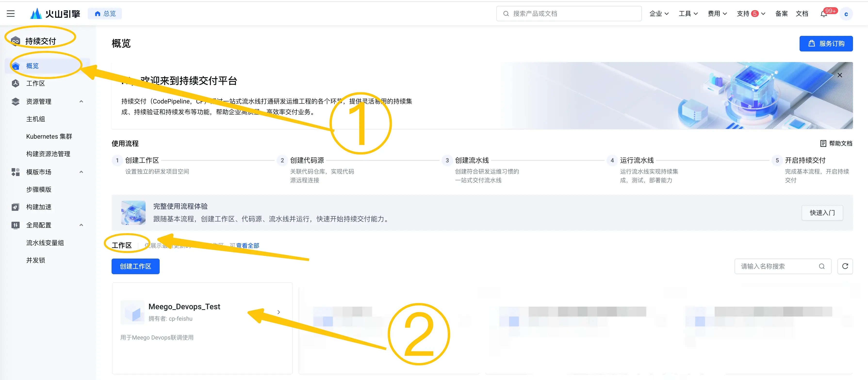
Task: Click the search magnifier in top bar
Action: tap(506, 14)
